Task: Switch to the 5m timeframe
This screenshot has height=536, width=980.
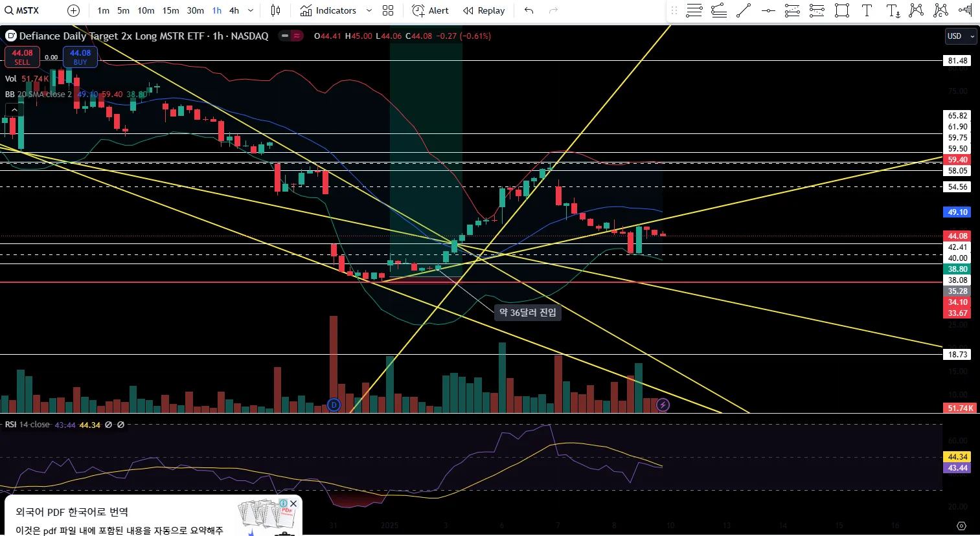Action: [x=123, y=10]
